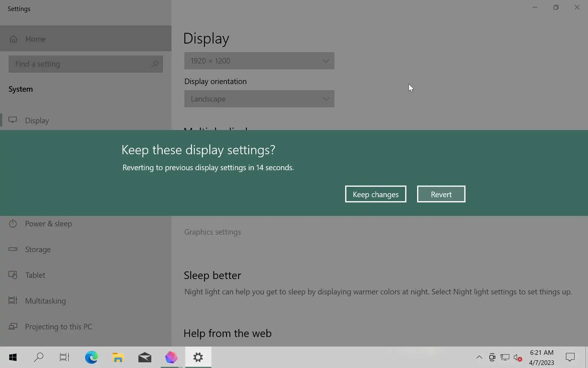Click the Find a setting search box

coord(80,64)
